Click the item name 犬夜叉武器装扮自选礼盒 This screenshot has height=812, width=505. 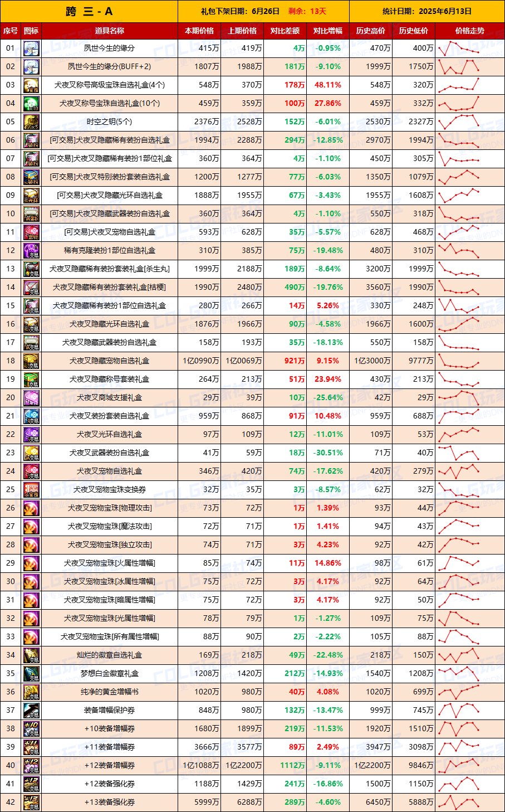(109, 453)
